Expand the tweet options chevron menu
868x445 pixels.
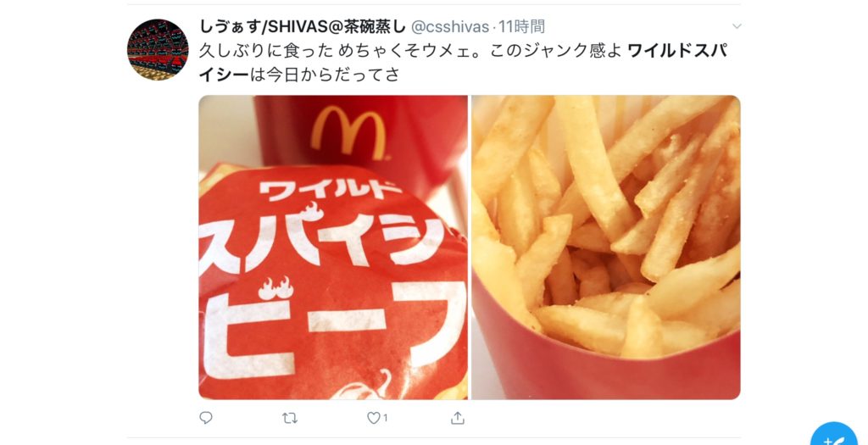737,26
